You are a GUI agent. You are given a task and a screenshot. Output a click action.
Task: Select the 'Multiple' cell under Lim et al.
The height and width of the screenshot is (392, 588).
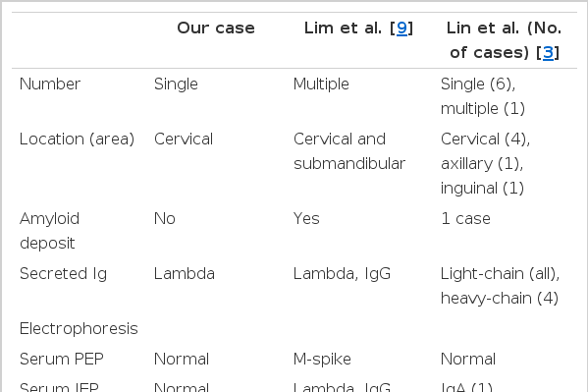coord(321,84)
